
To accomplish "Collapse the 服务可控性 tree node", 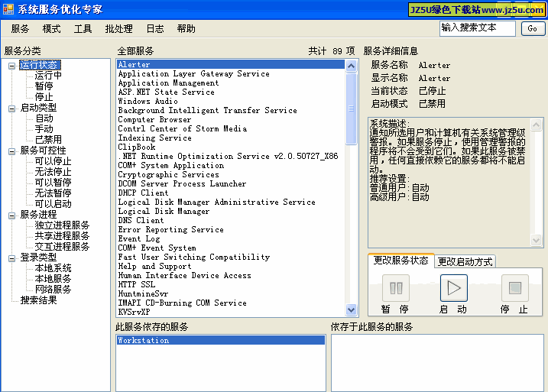I will [x=12, y=151].
